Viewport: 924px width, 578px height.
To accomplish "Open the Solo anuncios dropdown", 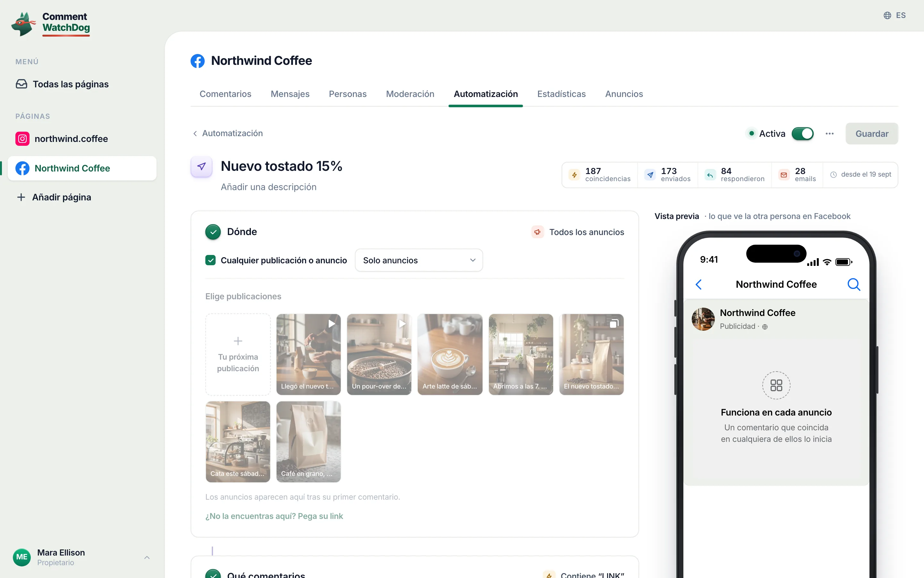I will coord(419,260).
